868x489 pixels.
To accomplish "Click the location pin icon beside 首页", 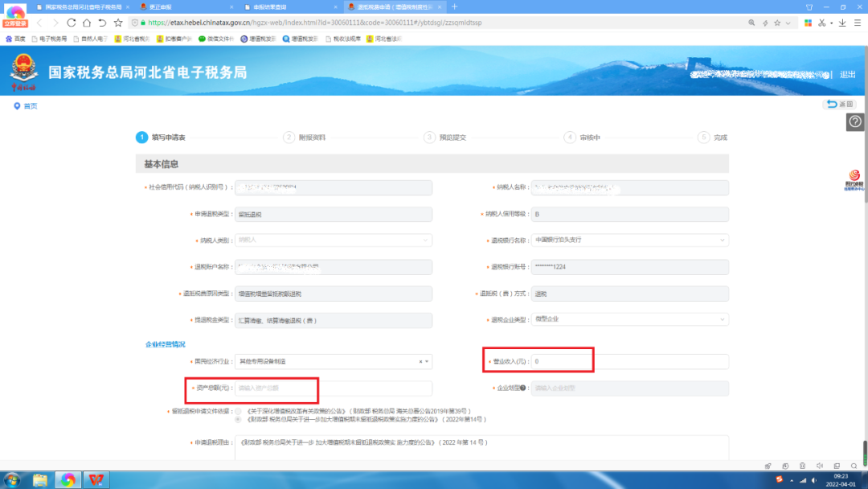I will click(x=17, y=106).
